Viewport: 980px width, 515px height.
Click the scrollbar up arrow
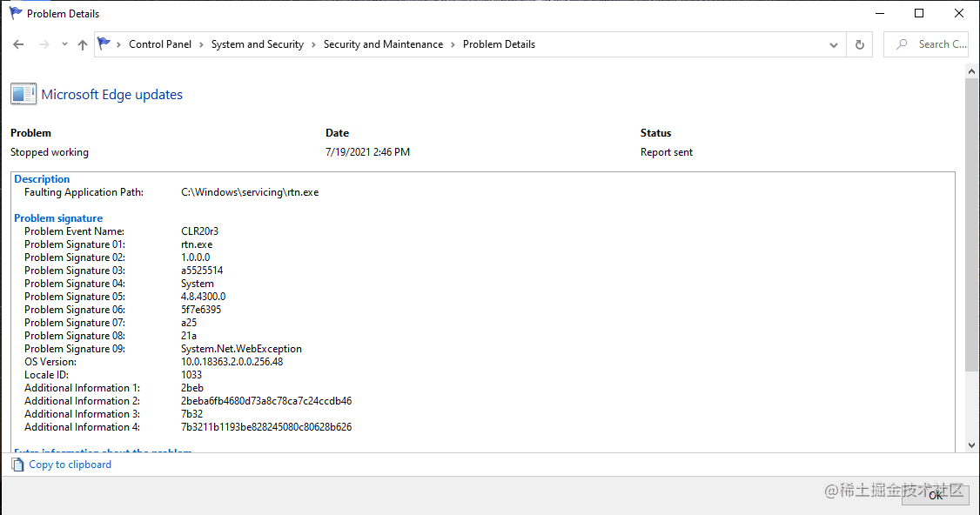971,72
